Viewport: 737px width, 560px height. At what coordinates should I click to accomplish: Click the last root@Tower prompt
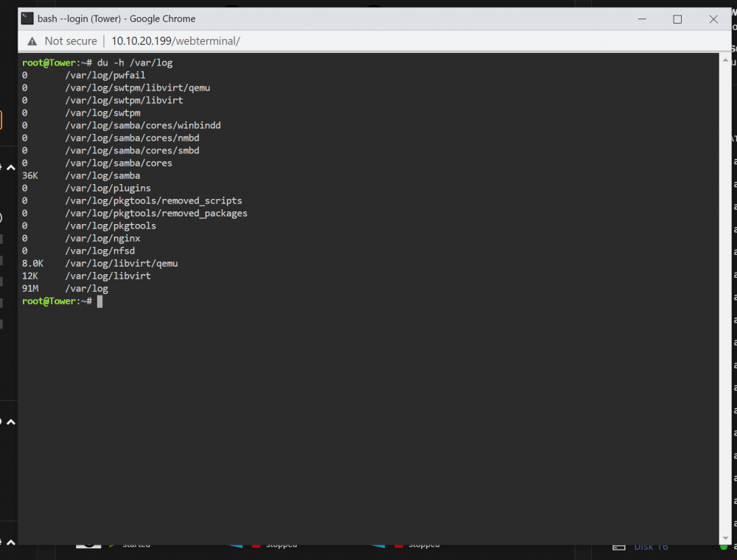click(x=57, y=301)
